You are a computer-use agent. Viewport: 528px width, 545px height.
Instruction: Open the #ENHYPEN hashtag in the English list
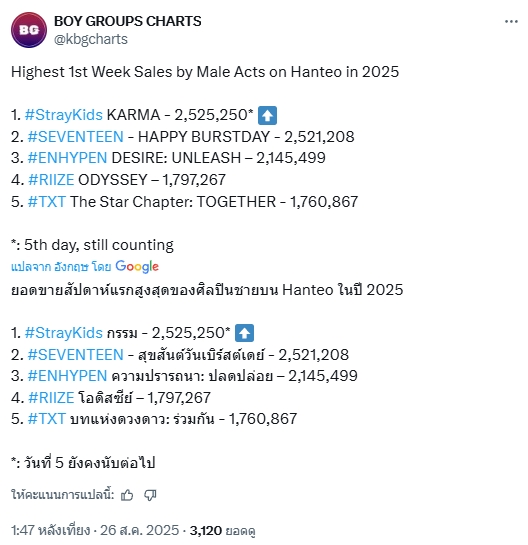pyautogui.click(x=67, y=158)
